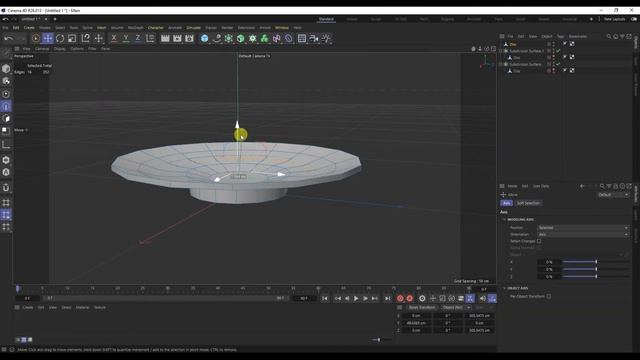640x360 pixels.
Task: Open the Mesh menu
Action: (102, 28)
